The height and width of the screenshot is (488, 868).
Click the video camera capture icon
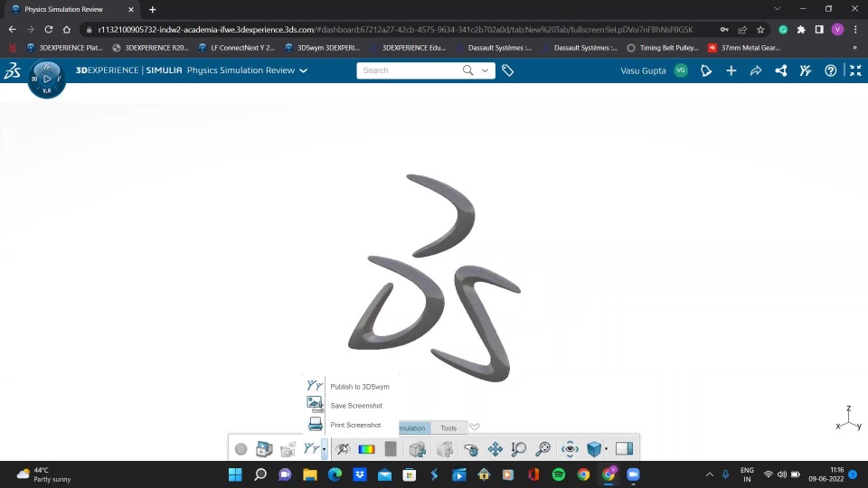[288, 449]
